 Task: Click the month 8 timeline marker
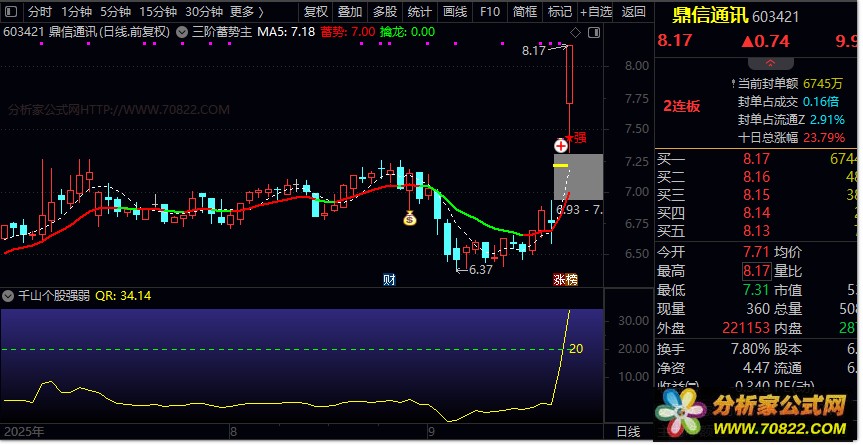pos(233,432)
